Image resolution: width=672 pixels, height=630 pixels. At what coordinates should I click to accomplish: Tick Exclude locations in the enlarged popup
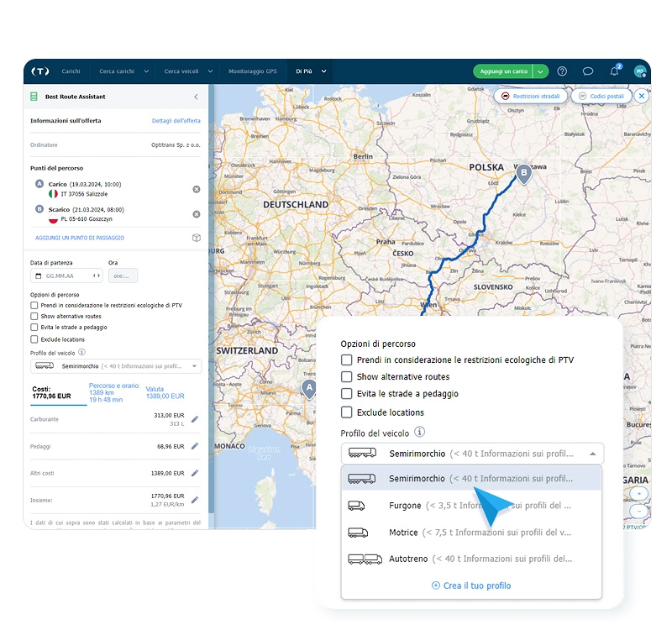(346, 412)
